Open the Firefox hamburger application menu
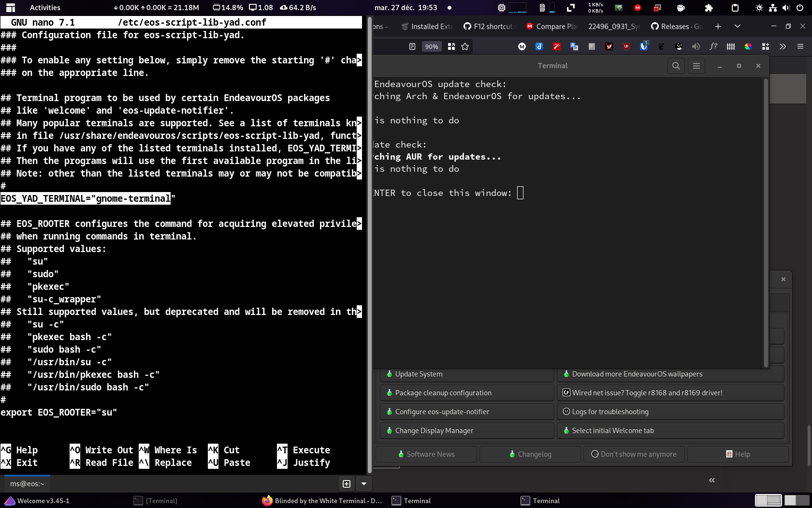 [x=800, y=46]
